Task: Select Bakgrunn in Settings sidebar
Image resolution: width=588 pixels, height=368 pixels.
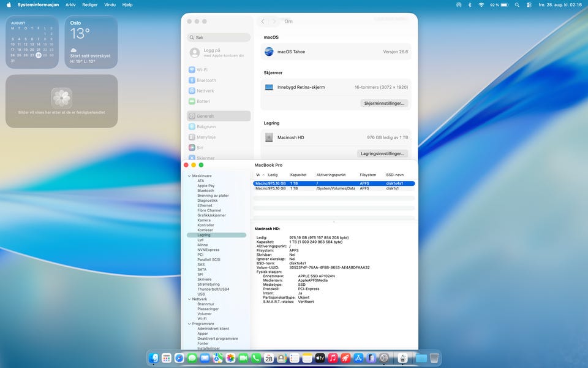Action: 219,126
